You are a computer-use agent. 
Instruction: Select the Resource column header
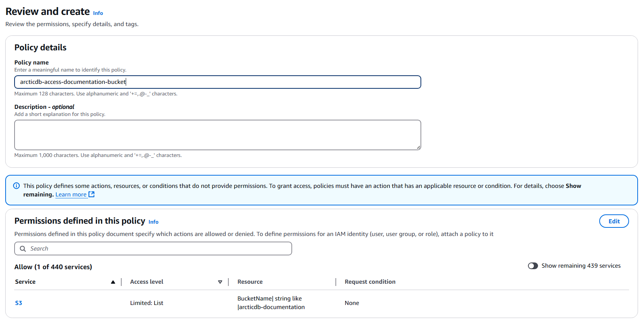(x=250, y=282)
